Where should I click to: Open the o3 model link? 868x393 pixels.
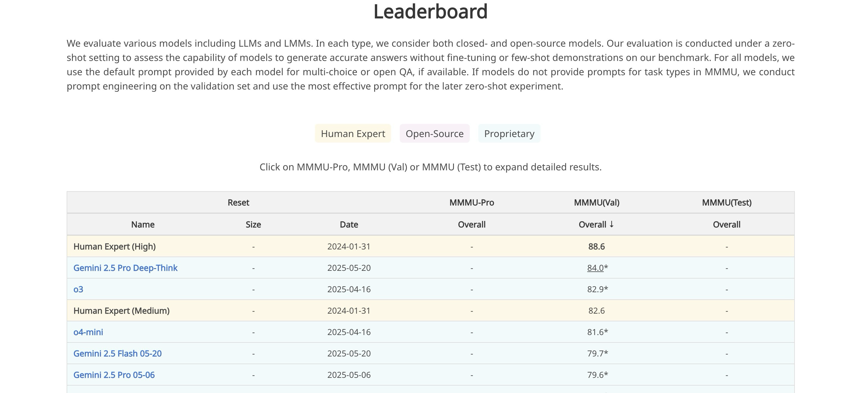click(x=78, y=289)
